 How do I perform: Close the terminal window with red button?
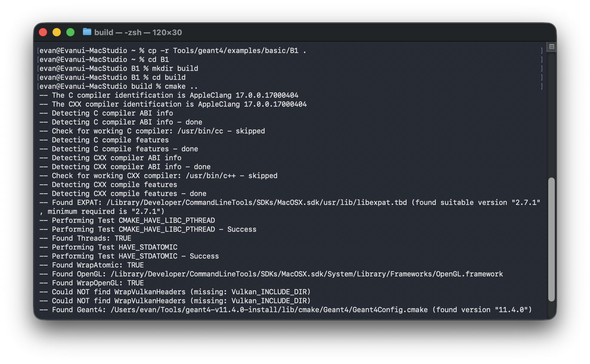(43, 32)
